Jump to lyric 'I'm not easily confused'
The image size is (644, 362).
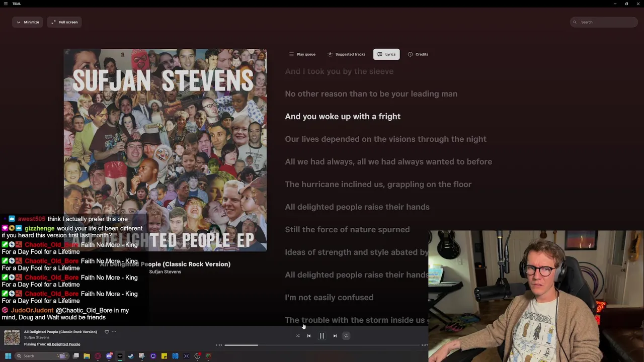coord(329,298)
